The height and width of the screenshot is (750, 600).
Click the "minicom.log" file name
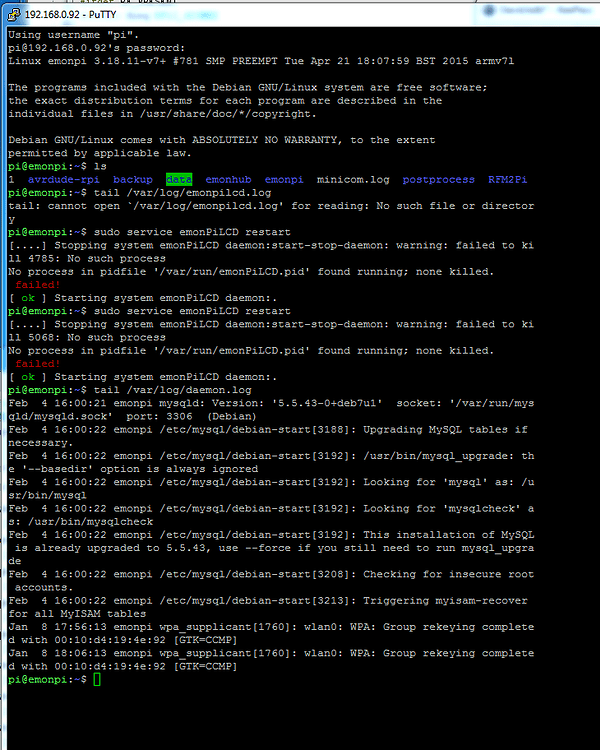[353, 179]
